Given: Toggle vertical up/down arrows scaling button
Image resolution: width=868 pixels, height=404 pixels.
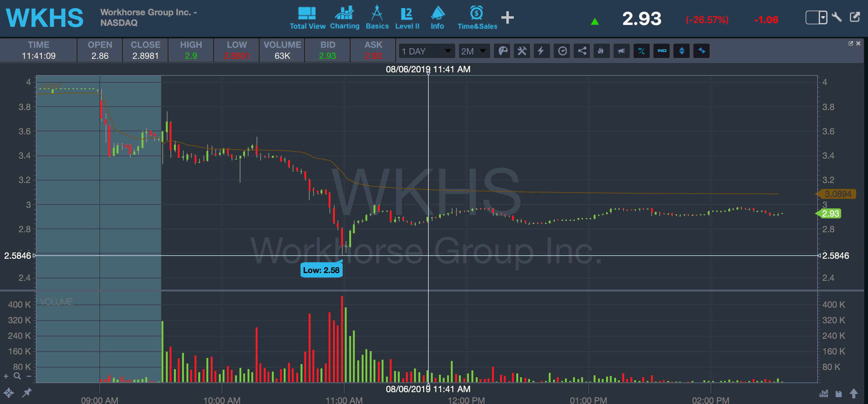Looking at the screenshot, I should pos(681,51).
